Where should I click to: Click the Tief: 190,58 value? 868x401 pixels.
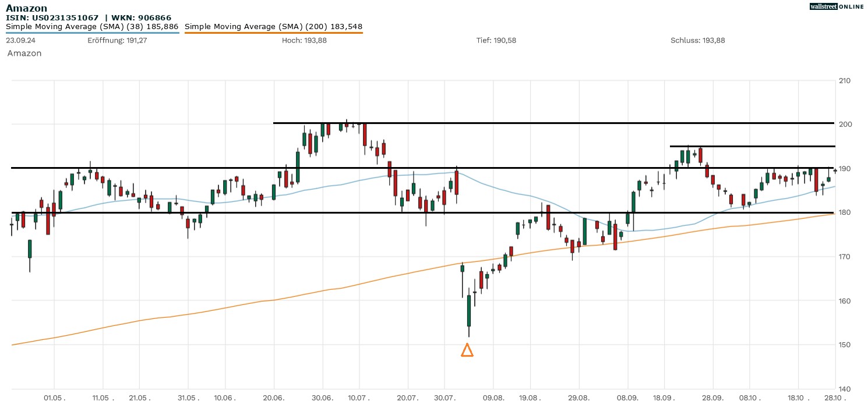coord(496,40)
